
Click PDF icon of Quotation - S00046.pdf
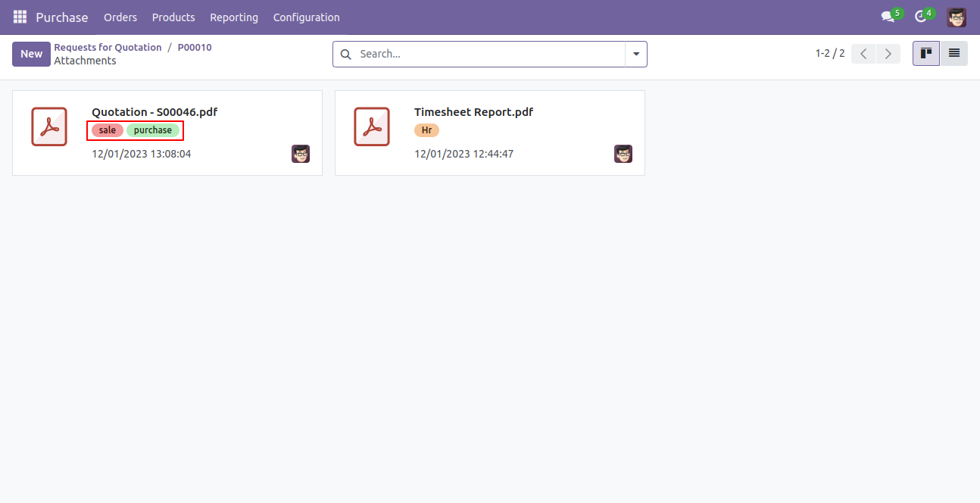tap(49, 127)
